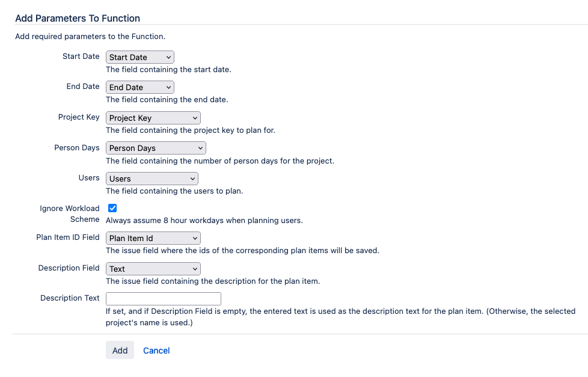Expand the Description Field Text dropdown
588x377 pixels.
tap(153, 269)
